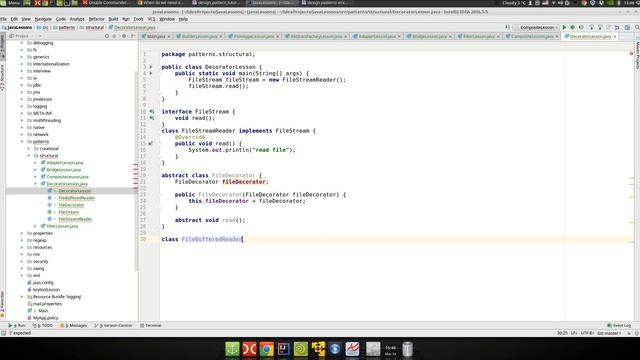The height and width of the screenshot is (360, 640).
Task: Click the project tree vertical scrollbar
Action: (136, 171)
